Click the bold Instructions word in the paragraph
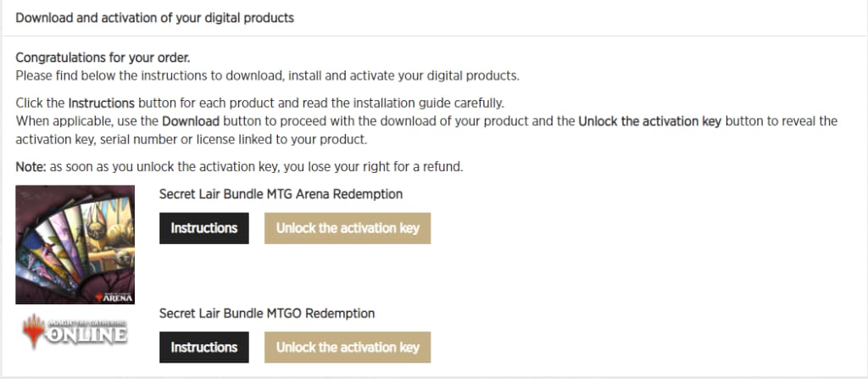The height and width of the screenshot is (379, 868). tap(102, 103)
